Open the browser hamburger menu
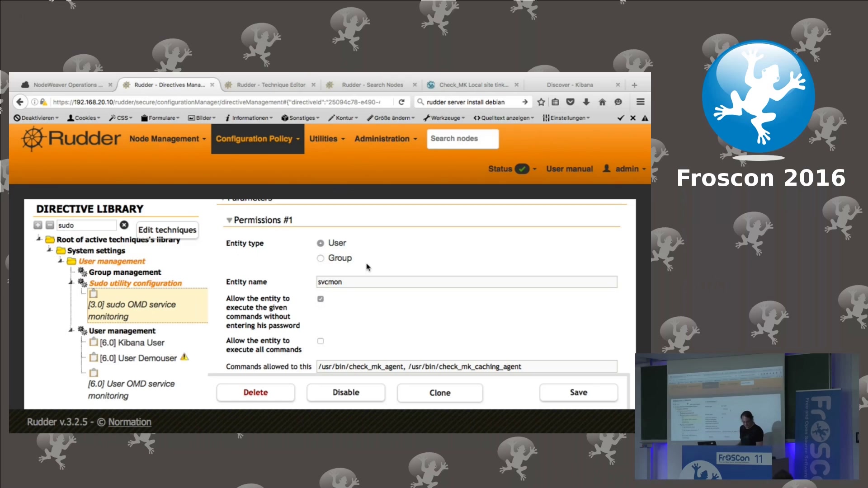 pos(640,102)
